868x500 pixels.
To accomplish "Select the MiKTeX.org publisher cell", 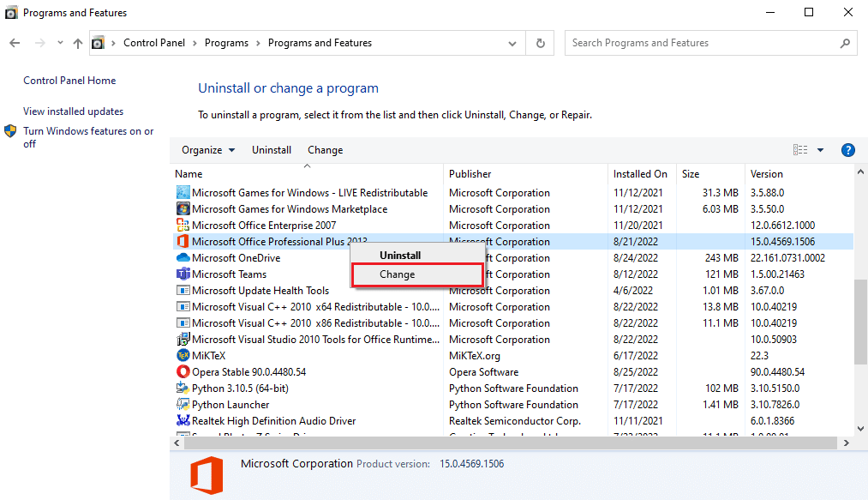I will tap(475, 355).
